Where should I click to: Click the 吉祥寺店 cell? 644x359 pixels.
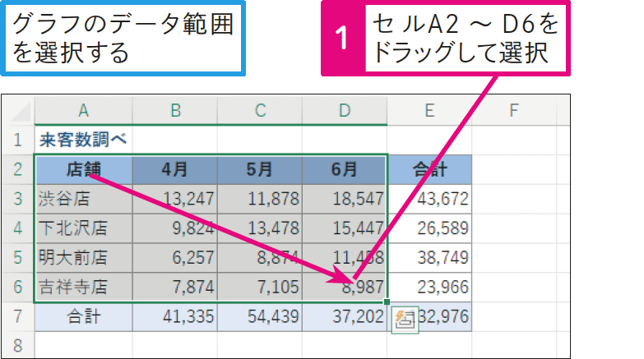83,288
